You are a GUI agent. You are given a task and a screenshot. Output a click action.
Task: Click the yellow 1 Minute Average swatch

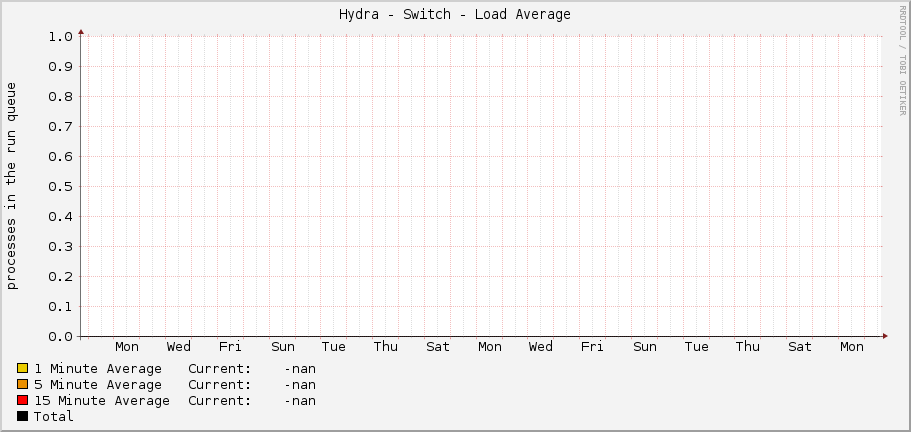(x=23, y=368)
